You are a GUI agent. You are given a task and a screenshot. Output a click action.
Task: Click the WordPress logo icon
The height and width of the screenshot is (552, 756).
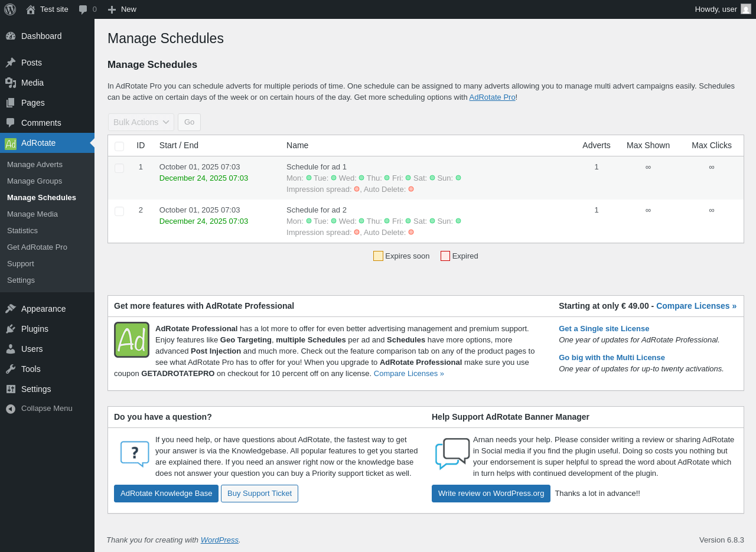(10, 9)
